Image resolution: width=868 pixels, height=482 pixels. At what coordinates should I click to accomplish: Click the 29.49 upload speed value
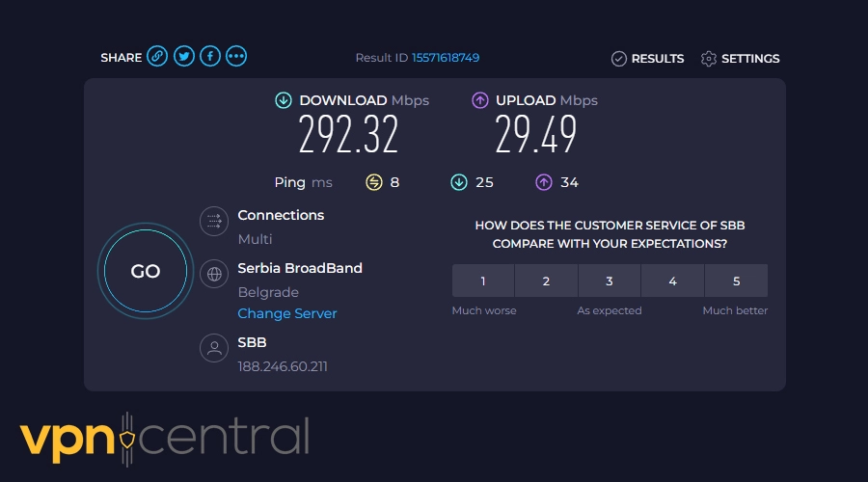coord(536,134)
